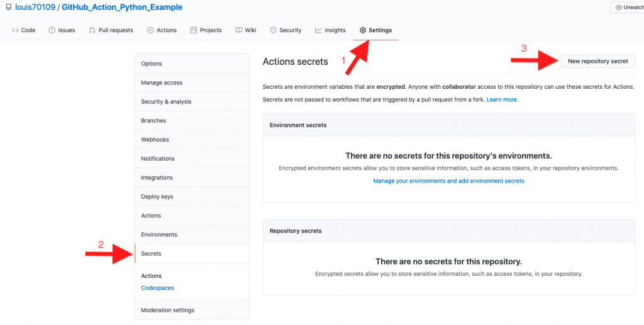
Task: Open Webhooks settings
Action: point(192,139)
